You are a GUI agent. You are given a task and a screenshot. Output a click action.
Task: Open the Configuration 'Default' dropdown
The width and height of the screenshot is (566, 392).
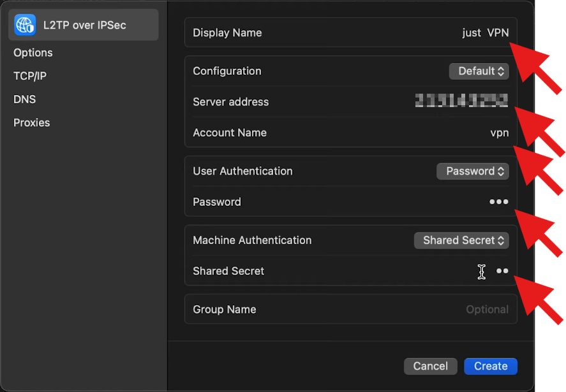click(479, 71)
